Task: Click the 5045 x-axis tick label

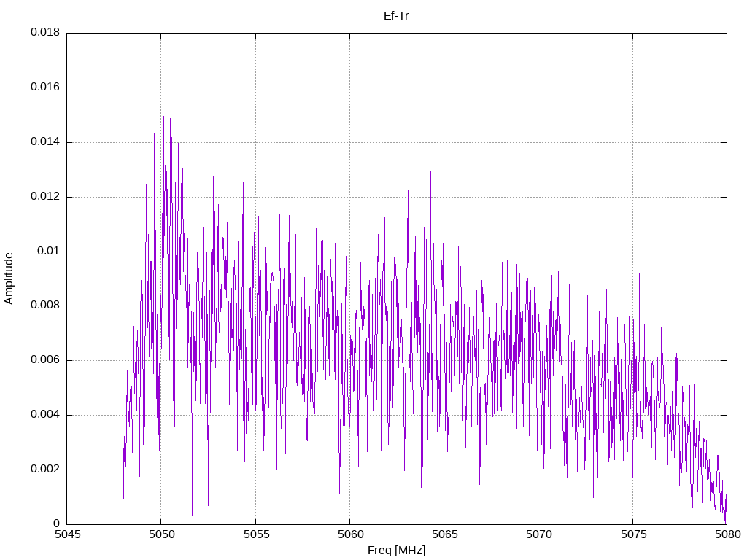Action: point(68,534)
